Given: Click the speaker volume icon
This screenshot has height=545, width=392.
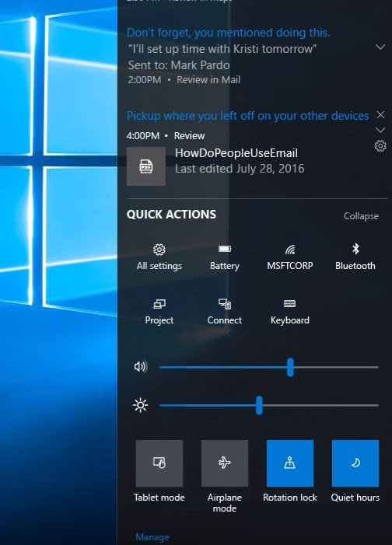Looking at the screenshot, I should (x=141, y=367).
